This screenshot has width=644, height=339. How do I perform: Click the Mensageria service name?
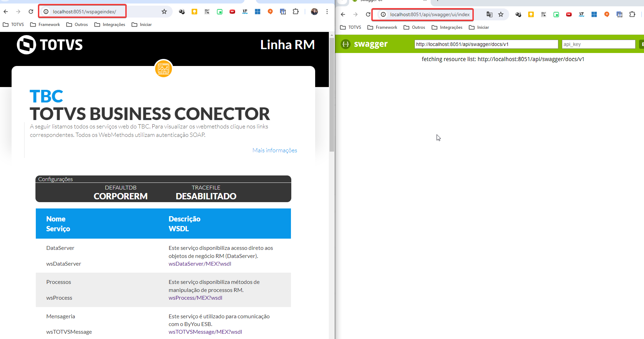tap(61, 317)
